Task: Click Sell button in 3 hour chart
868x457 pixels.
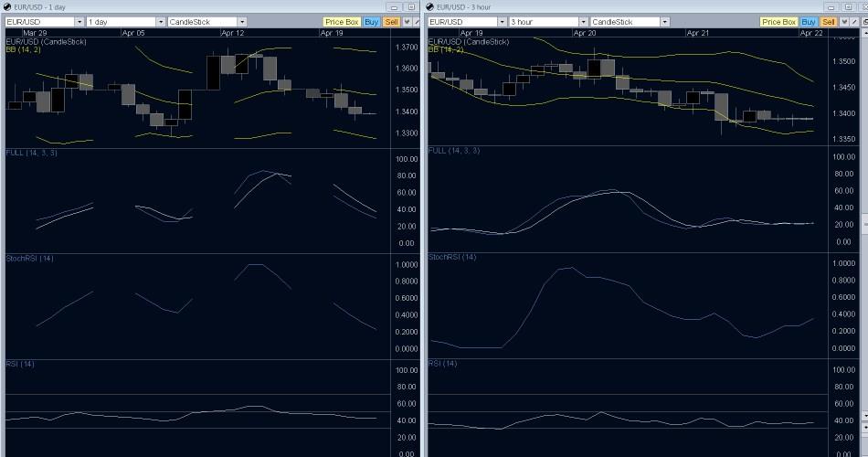Action: pos(828,22)
